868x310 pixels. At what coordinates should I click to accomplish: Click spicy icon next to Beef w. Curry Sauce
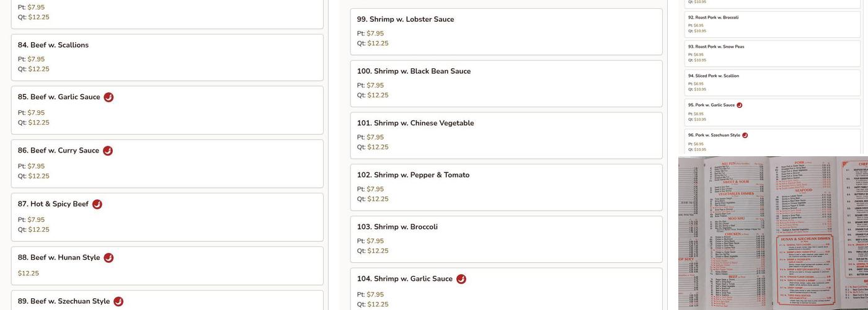tap(108, 151)
